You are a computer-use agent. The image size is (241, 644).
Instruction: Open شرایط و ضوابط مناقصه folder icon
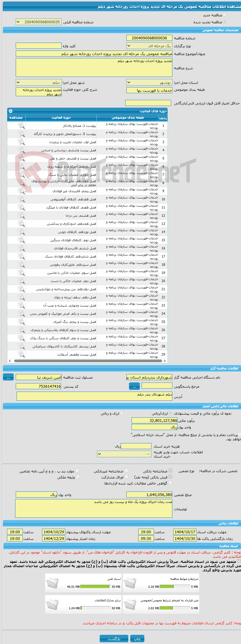pyautogui.click(x=130, y=583)
